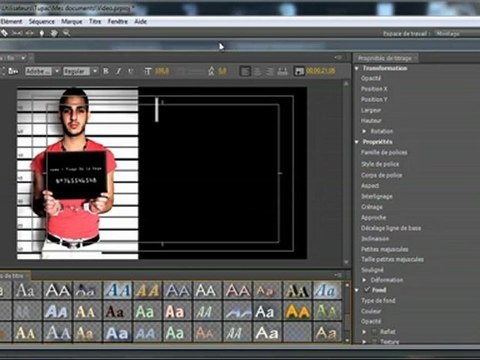This screenshot has height=360, width=480.
Task: Collapse the Transformation section
Action: (x=357, y=68)
